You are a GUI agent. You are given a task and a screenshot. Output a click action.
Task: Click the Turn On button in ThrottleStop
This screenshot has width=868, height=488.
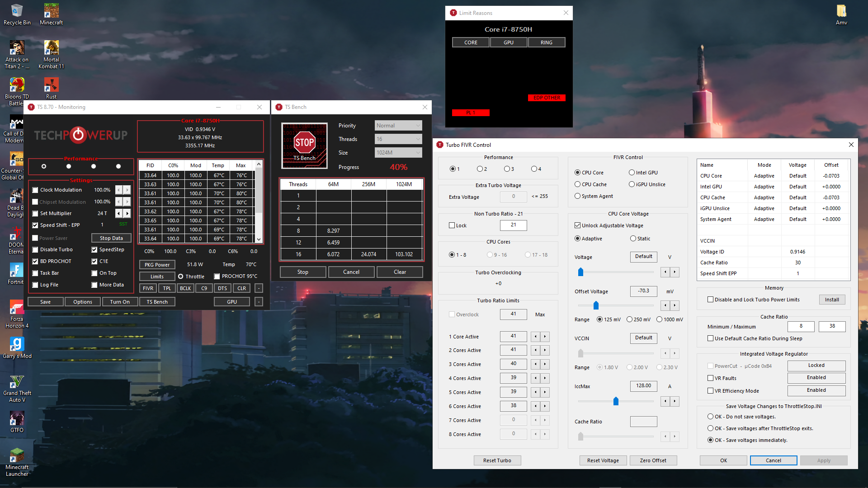pos(120,302)
